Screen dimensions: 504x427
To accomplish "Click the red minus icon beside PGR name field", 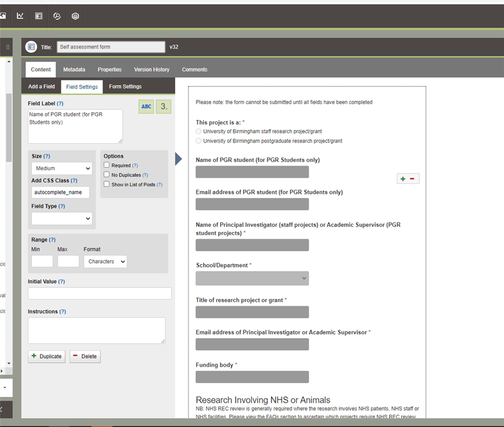I will [412, 179].
